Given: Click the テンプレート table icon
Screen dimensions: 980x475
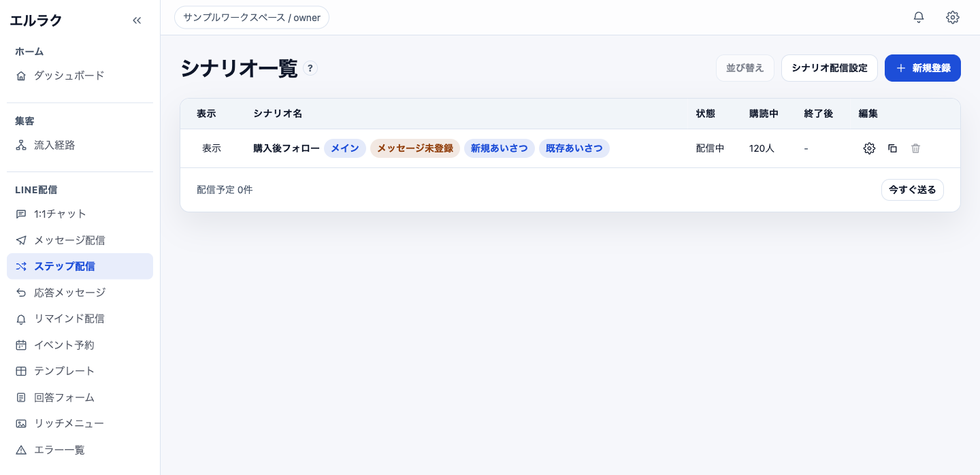Looking at the screenshot, I should [x=21, y=371].
